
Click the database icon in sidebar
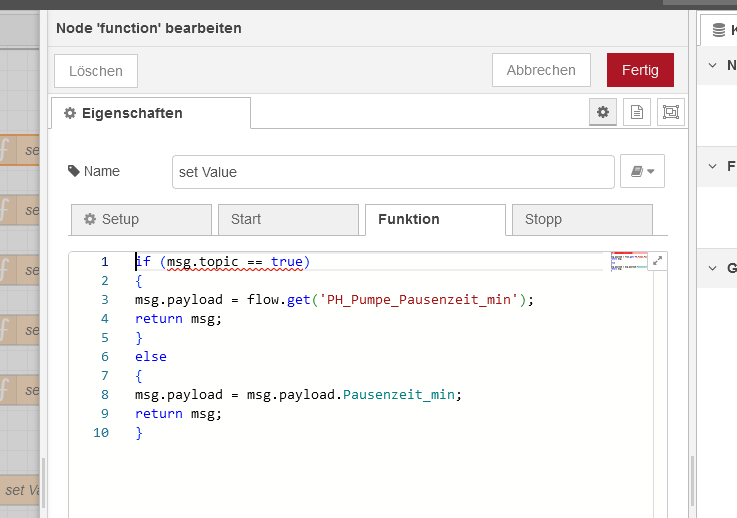(719, 30)
